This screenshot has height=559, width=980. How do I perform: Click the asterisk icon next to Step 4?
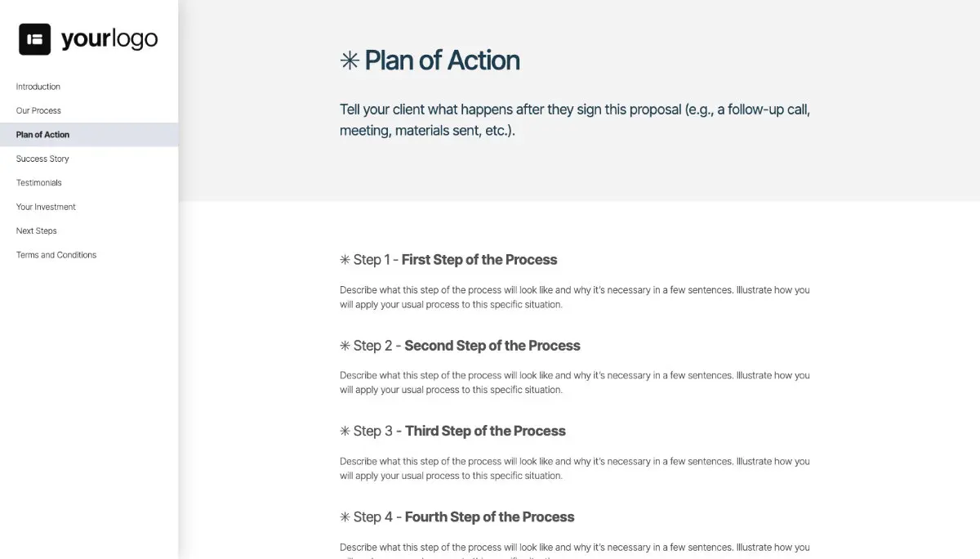[345, 517]
